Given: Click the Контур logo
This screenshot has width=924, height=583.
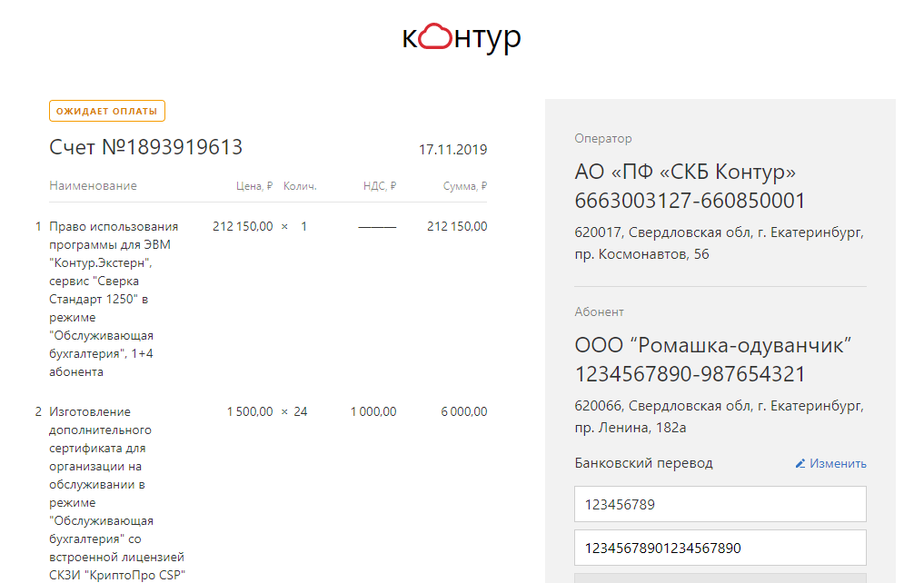Looking at the screenshot, I should point(462,38).
